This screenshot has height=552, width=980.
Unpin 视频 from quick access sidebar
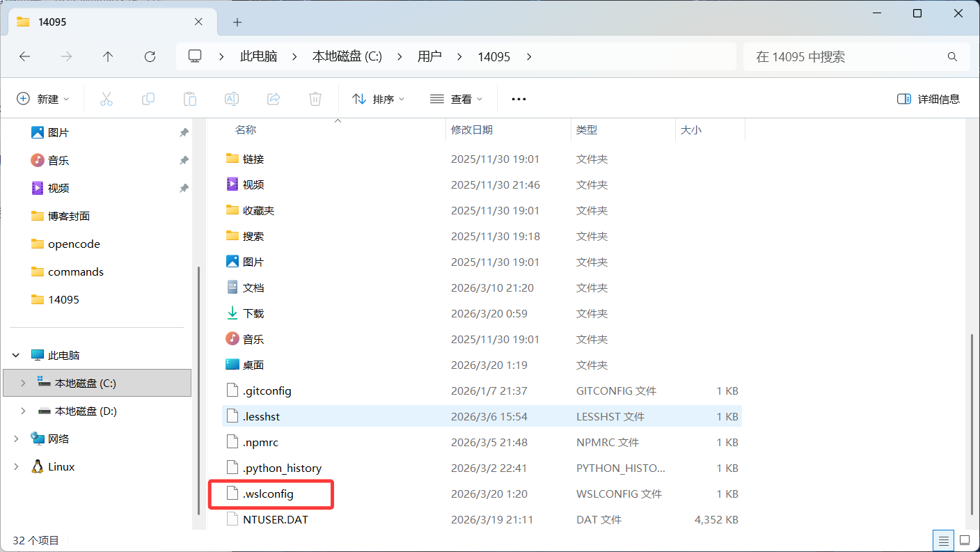coord(184,188)
